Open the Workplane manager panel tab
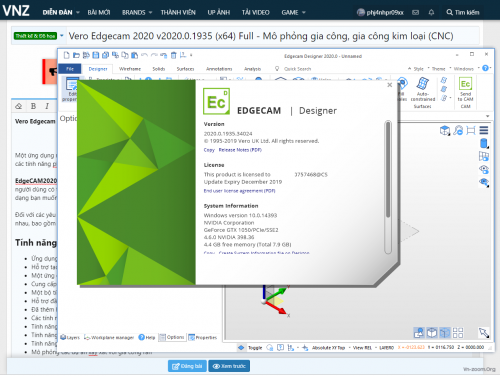The image size is (500, 376). coord(109,337)
